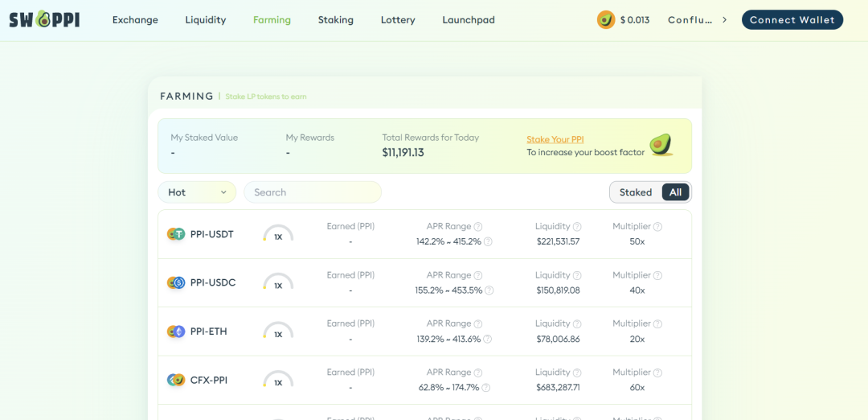
Task: Click the help icon after the 62.8% ~ 174.7% APR
Action: [x=487, y=387]
